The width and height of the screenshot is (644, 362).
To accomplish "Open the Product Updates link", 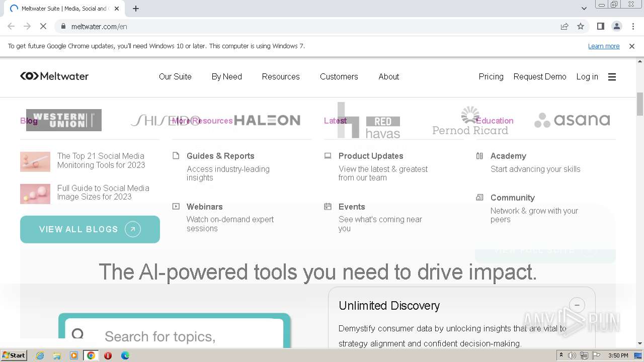I will [x=371, y=156].
